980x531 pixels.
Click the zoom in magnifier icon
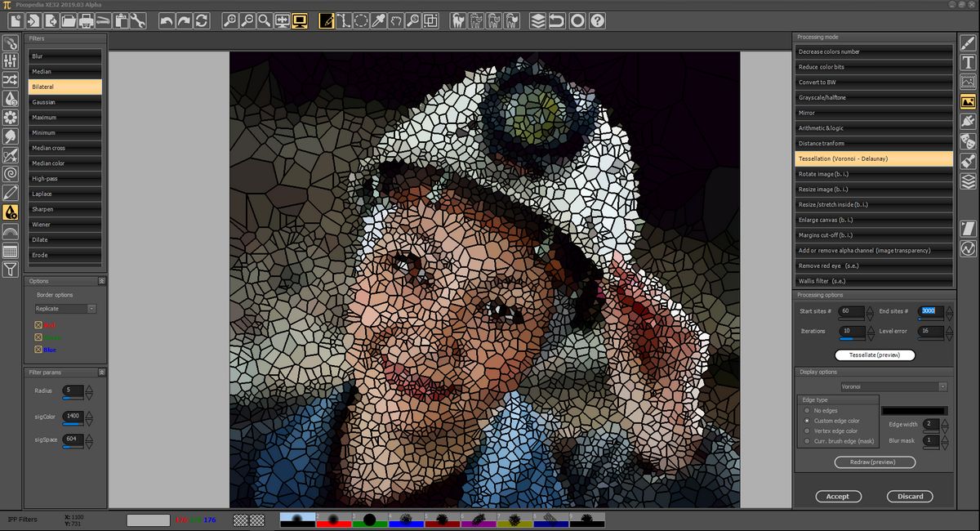point(229,21)
